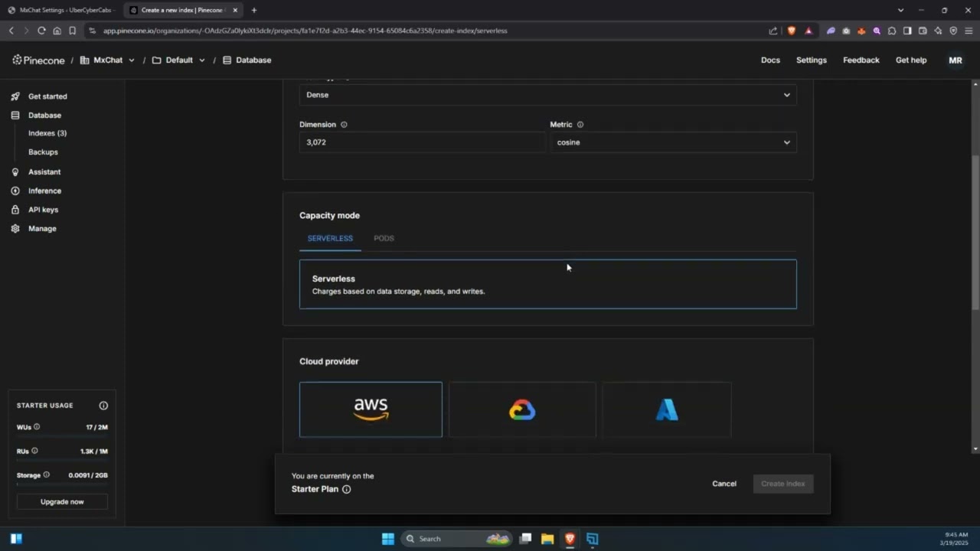Open File Explorer from the taskbar

coord(547,539)
